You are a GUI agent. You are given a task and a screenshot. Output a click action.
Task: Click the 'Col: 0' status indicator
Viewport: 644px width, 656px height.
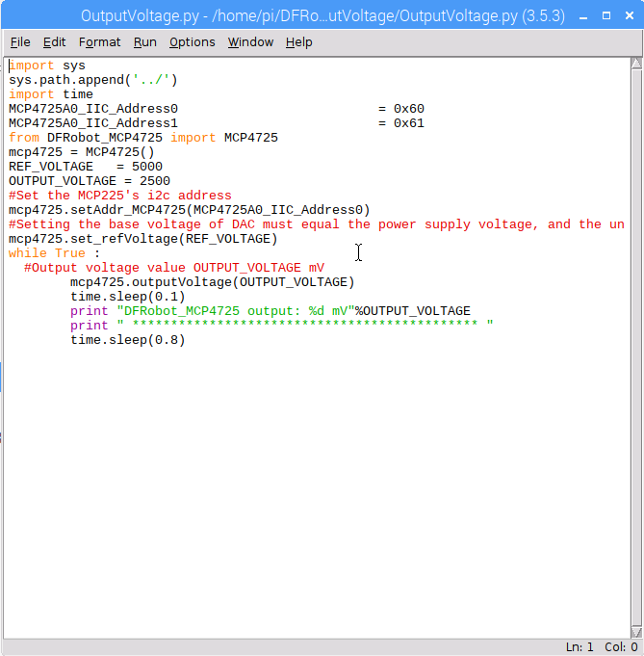(621, 646)
